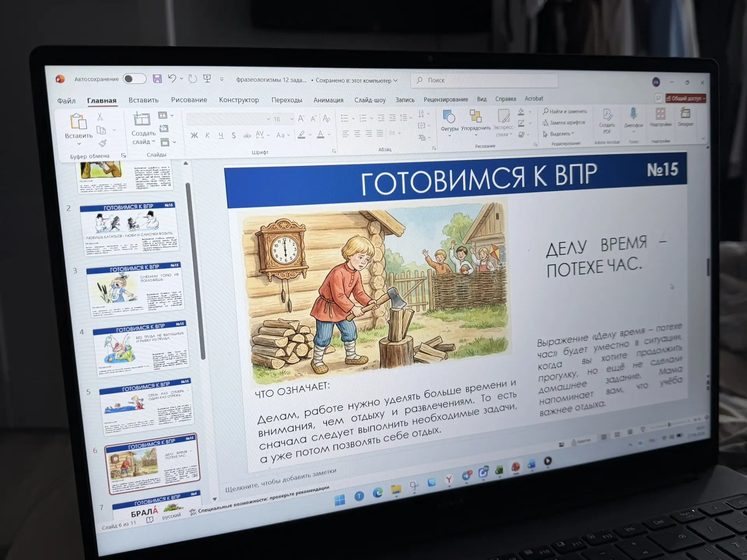The image size is (747, 560).
Task: Click the Format Painter brush icon
Action: point(102,143)
